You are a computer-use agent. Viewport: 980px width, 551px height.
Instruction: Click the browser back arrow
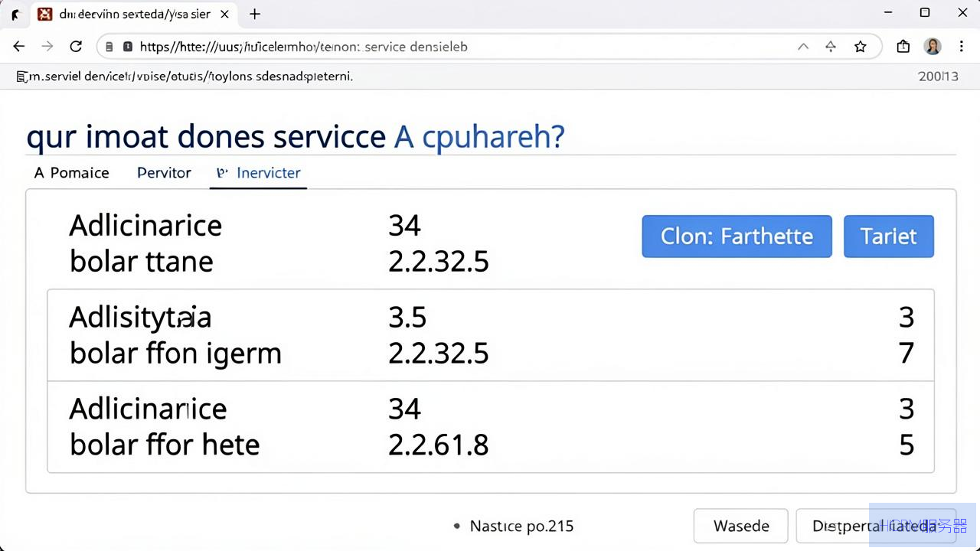(19, 47)
